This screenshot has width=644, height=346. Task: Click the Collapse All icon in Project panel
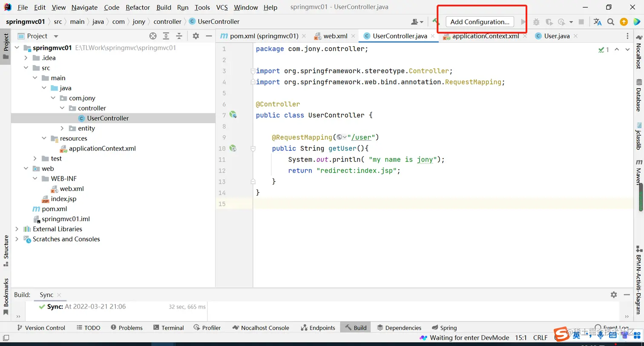point(179,36)
